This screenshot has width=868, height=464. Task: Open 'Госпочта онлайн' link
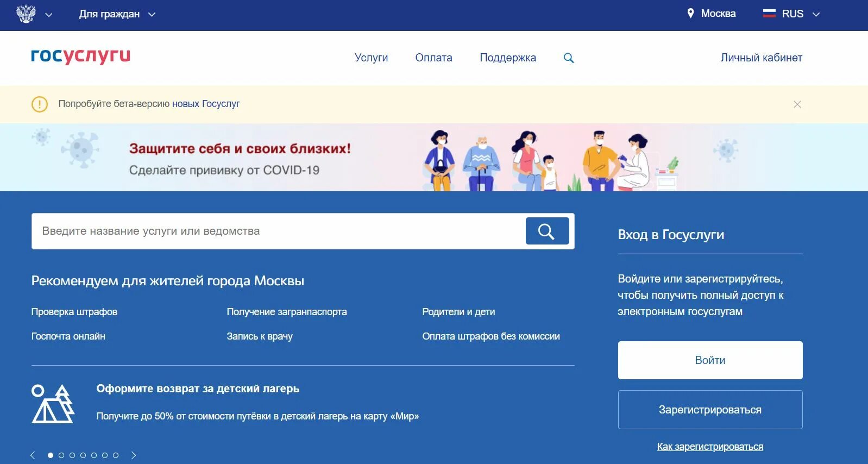tap(68, 336)
